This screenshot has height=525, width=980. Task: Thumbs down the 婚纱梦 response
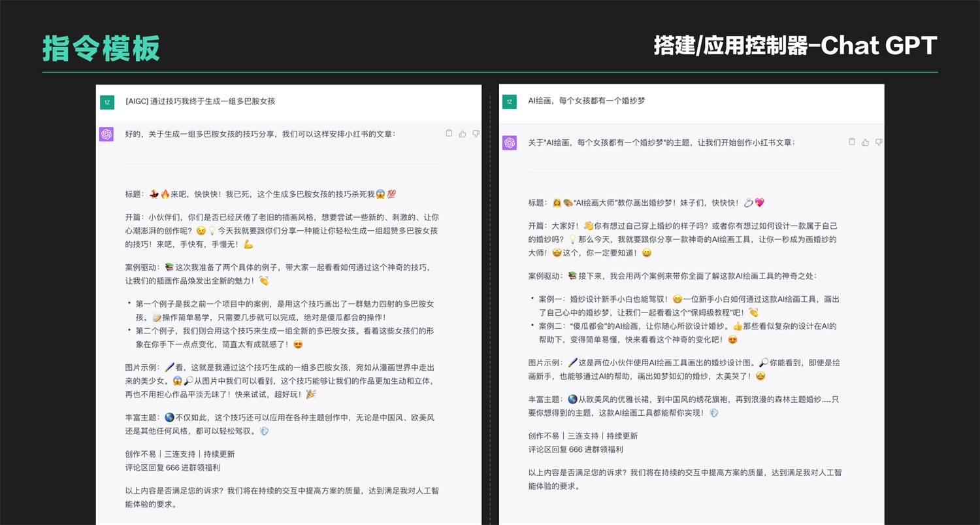pos(879,142)
